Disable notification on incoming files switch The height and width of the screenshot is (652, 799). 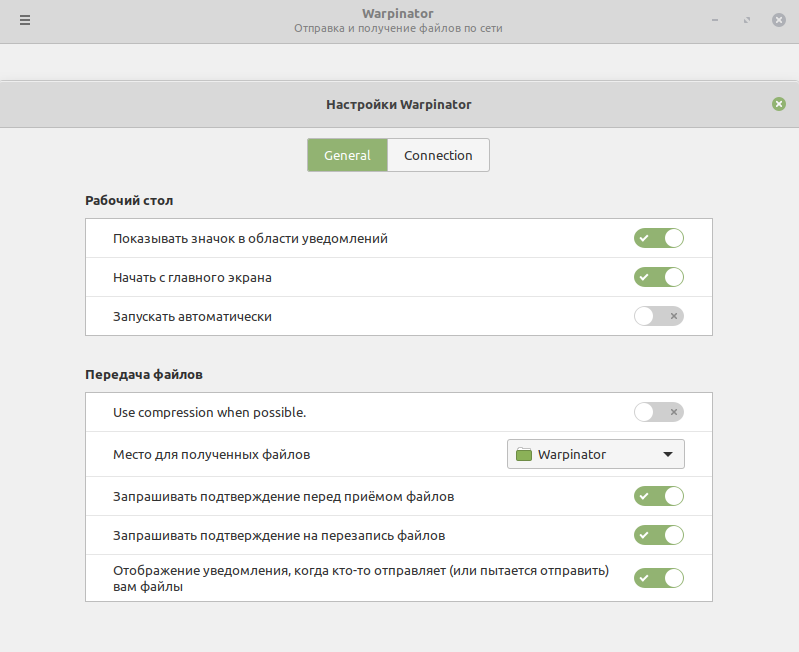pyautogui.click(x=658, y=578)
